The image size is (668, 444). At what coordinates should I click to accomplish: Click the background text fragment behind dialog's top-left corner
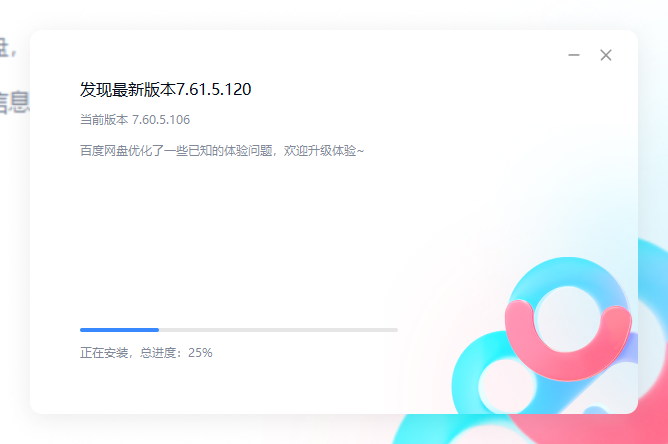14,46
